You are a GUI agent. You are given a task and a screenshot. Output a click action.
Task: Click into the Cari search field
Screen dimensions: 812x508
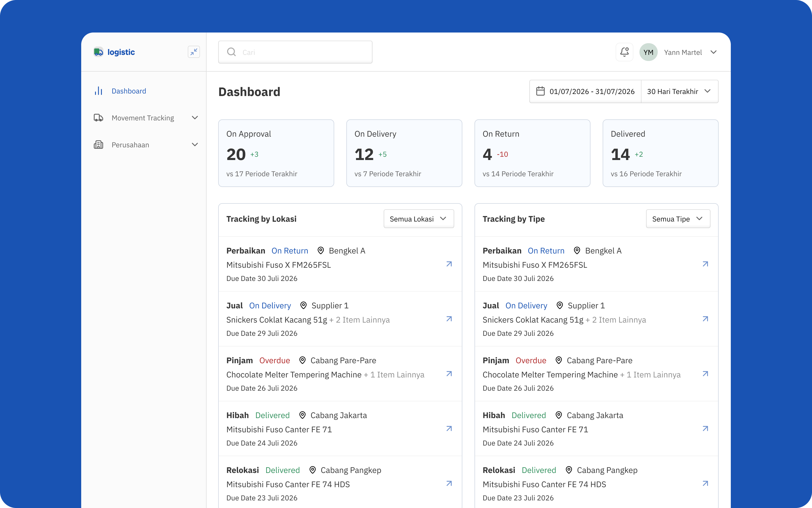tap(295, 52)
